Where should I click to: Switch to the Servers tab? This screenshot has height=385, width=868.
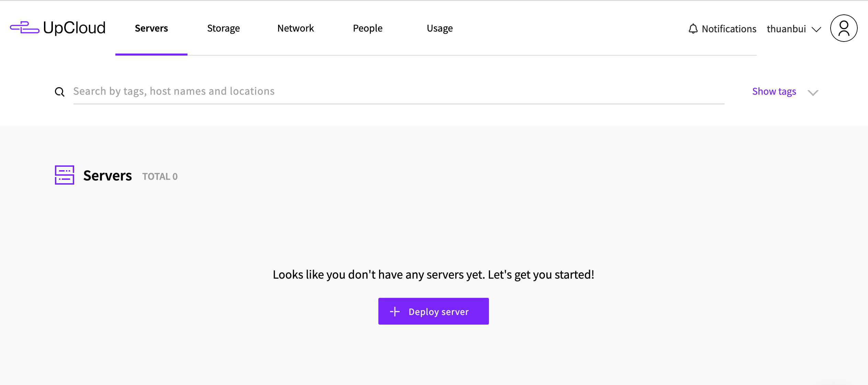click(x=151, y=28)
